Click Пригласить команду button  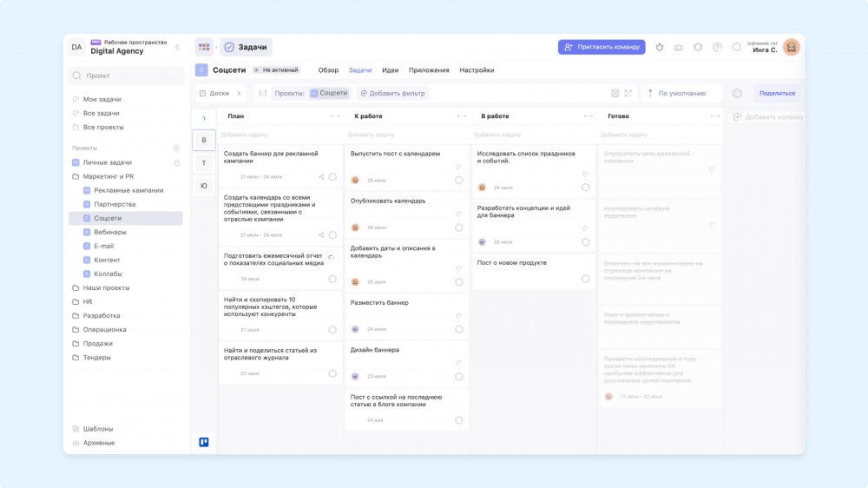tap(602, 47)
